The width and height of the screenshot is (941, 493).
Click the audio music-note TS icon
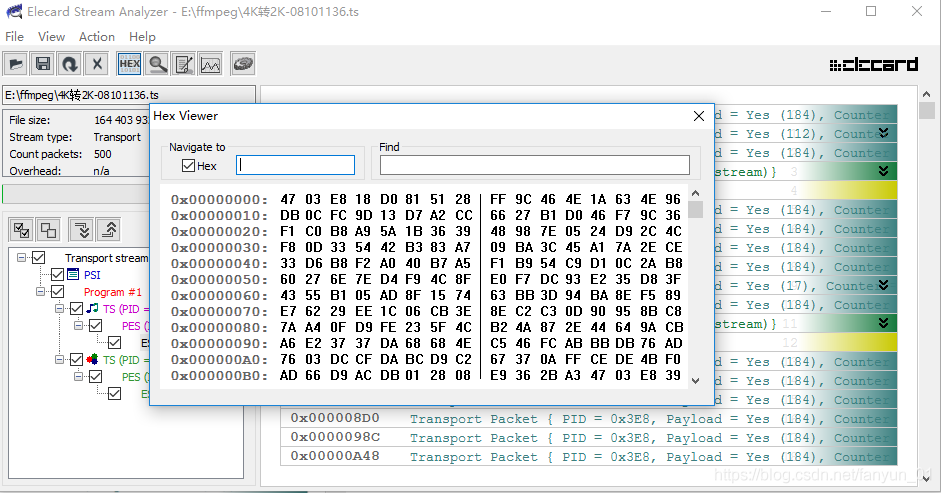point(92,308)
